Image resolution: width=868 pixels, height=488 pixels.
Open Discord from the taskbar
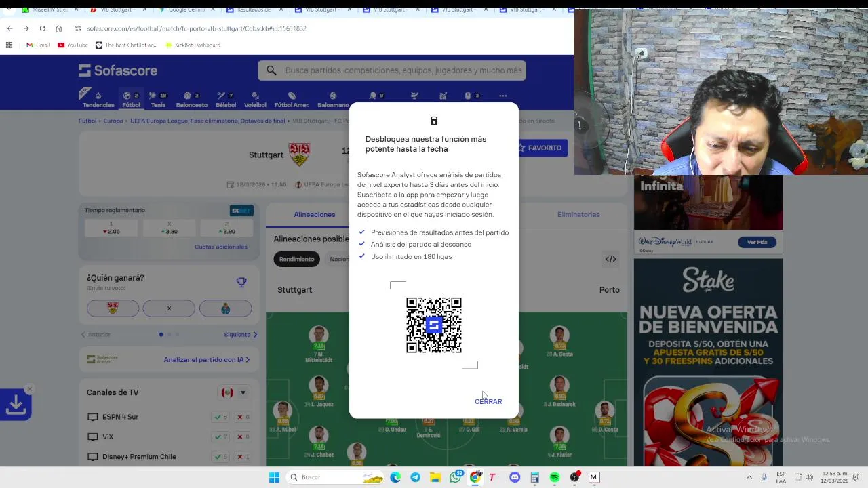click(515, 477)
